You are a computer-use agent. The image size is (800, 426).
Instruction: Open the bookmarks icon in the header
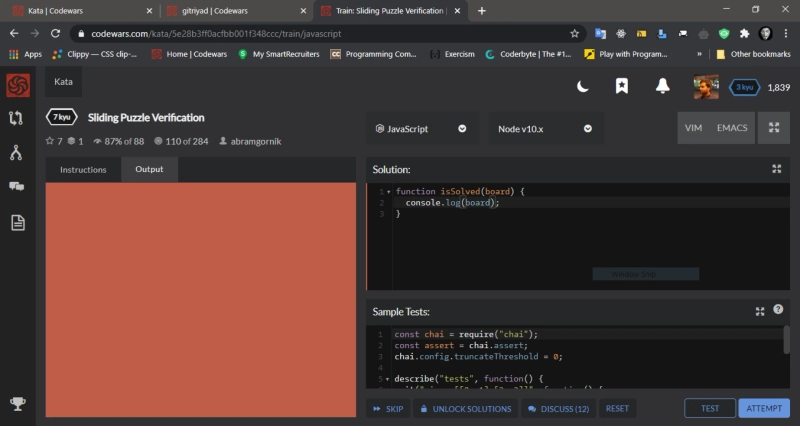click(621, 86)
